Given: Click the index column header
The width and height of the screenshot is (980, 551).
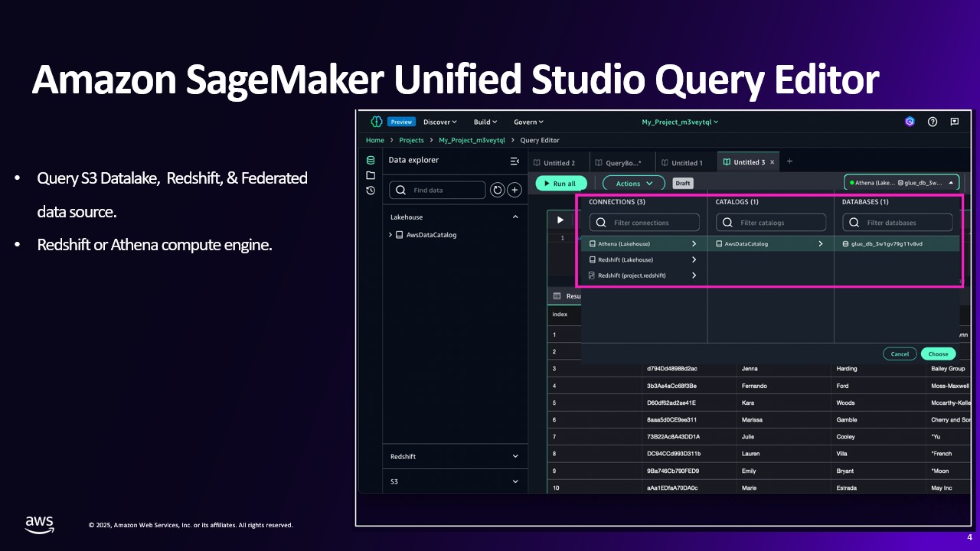Looking at the screenshot, I should (x=560, y=315).
